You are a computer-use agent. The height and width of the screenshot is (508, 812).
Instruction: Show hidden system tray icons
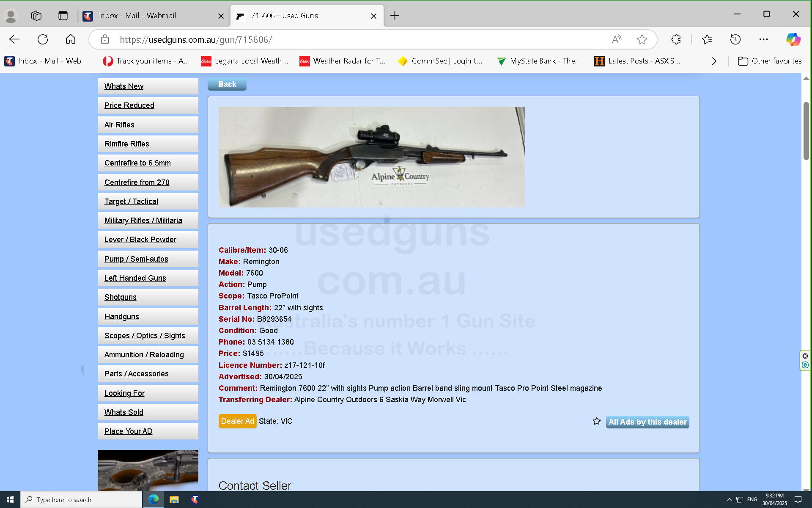[x=729, y=500]
